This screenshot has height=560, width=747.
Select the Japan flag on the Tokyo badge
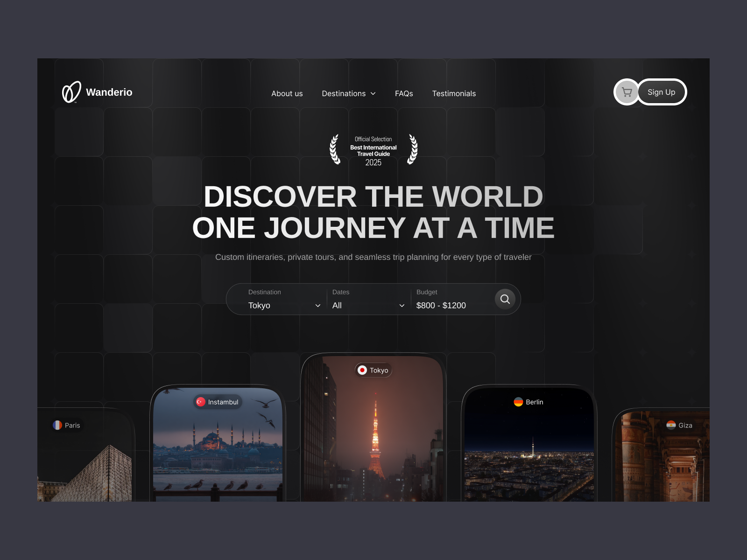362,370
